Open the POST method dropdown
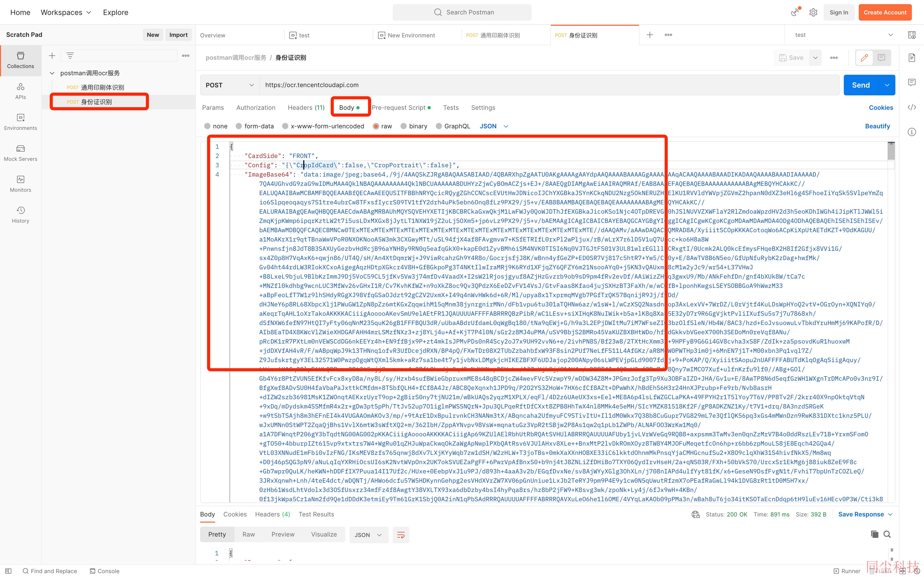924x577 pixels. click(230, 85)
